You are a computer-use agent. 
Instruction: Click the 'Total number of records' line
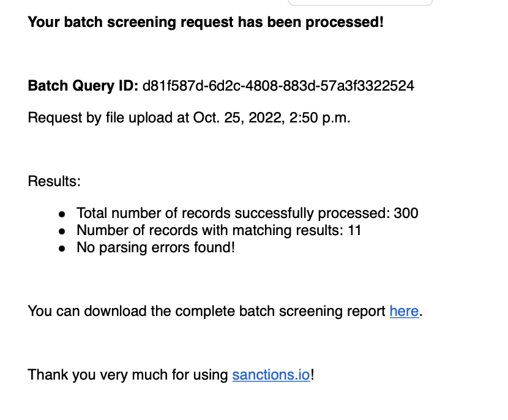247,213
